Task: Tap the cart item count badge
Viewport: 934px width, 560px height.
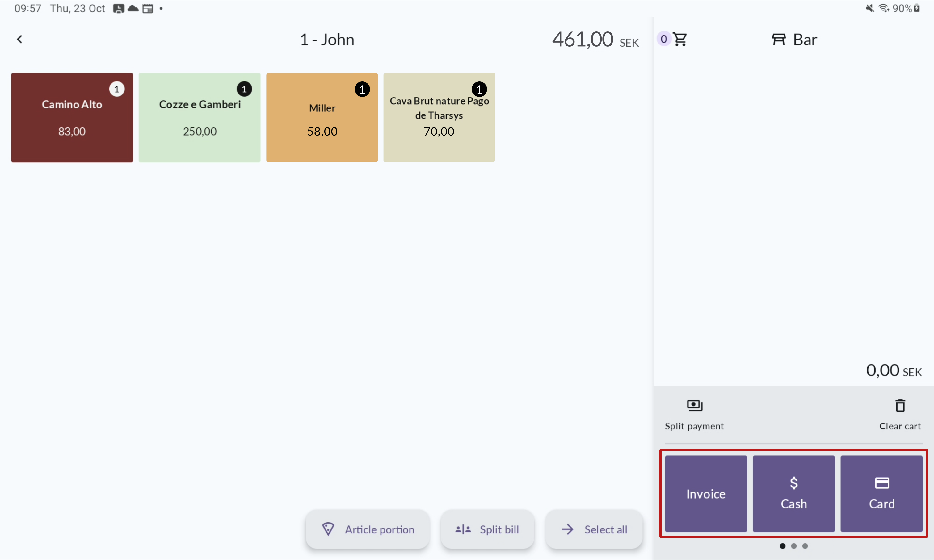Action: (x=663, y=39)
